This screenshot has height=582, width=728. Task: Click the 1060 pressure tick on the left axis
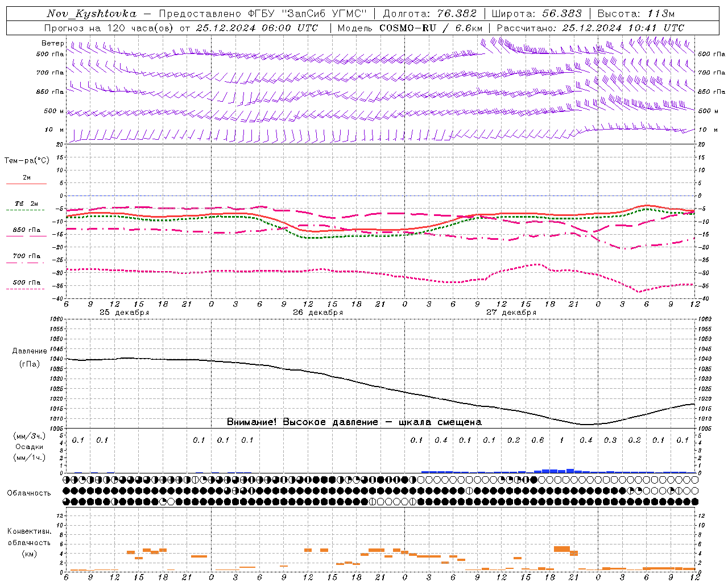click(x=57, y=319)
